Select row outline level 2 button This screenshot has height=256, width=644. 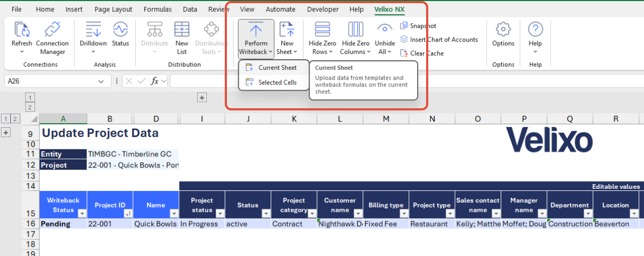tap(15, 118)
